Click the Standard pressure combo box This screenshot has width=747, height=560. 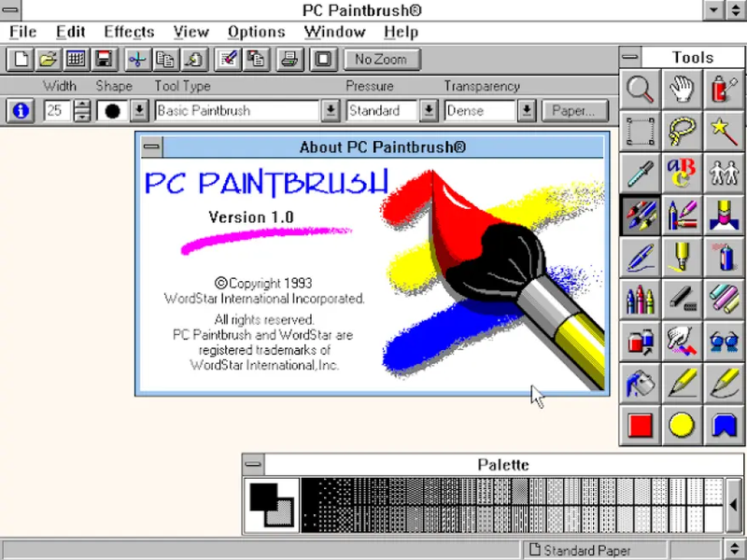click(x=382, y=111)
